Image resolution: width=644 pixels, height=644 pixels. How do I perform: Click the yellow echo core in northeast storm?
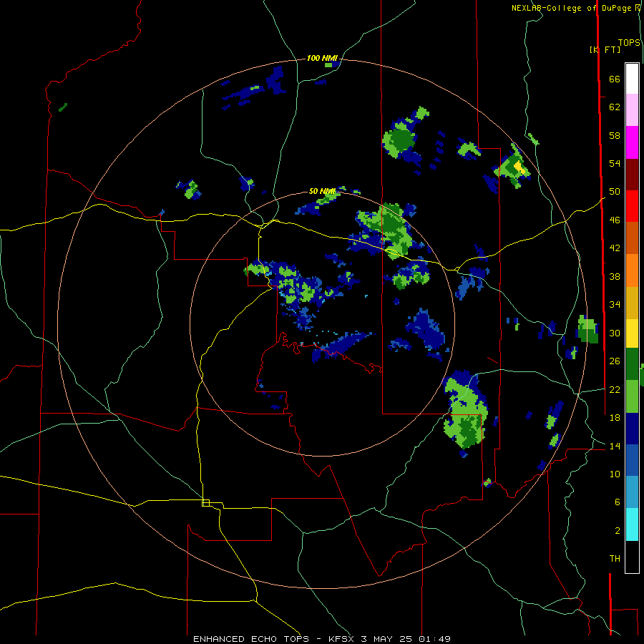click(519, 167)
